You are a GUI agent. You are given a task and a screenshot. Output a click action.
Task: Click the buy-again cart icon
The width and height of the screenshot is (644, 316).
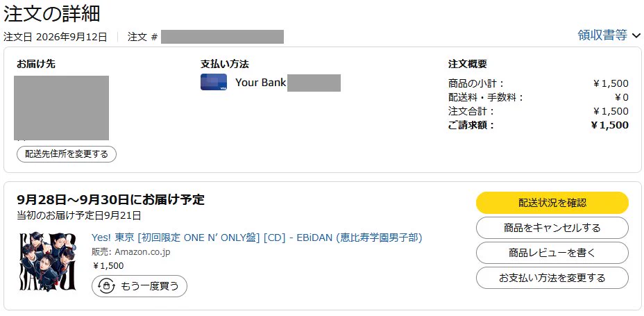click(x=107, y=286)
